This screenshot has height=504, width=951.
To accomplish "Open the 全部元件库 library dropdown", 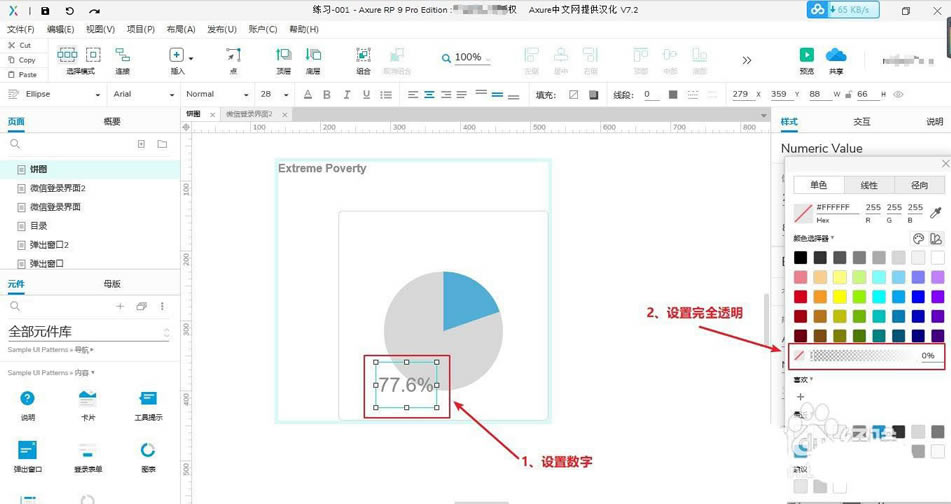I will point(89,332).
